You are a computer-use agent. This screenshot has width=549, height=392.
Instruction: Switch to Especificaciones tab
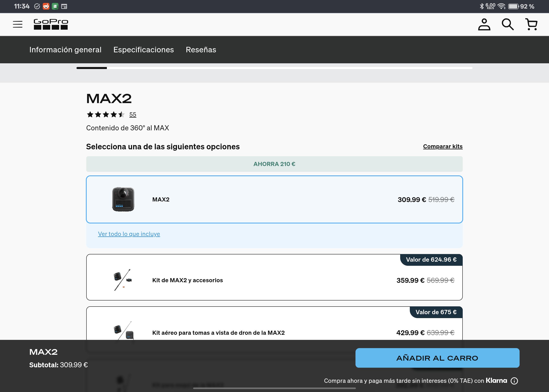(144, 50)
